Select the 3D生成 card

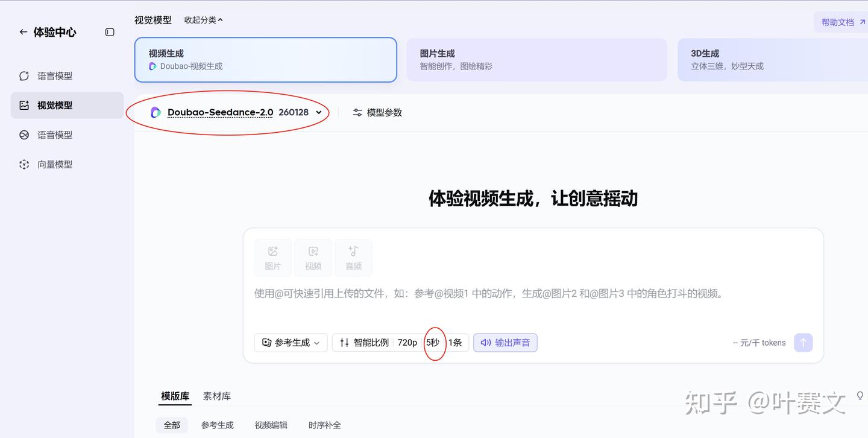[772, 60]
